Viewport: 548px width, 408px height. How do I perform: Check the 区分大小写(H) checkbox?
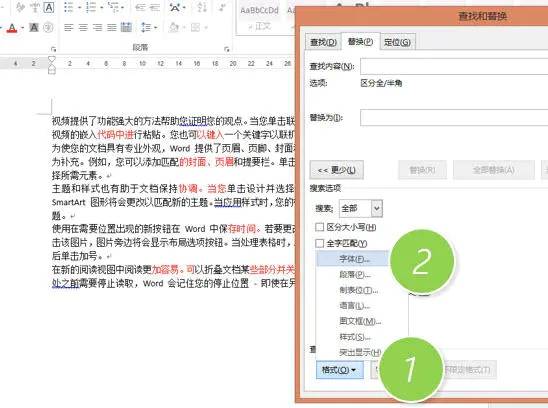click(x=319, y=227)
